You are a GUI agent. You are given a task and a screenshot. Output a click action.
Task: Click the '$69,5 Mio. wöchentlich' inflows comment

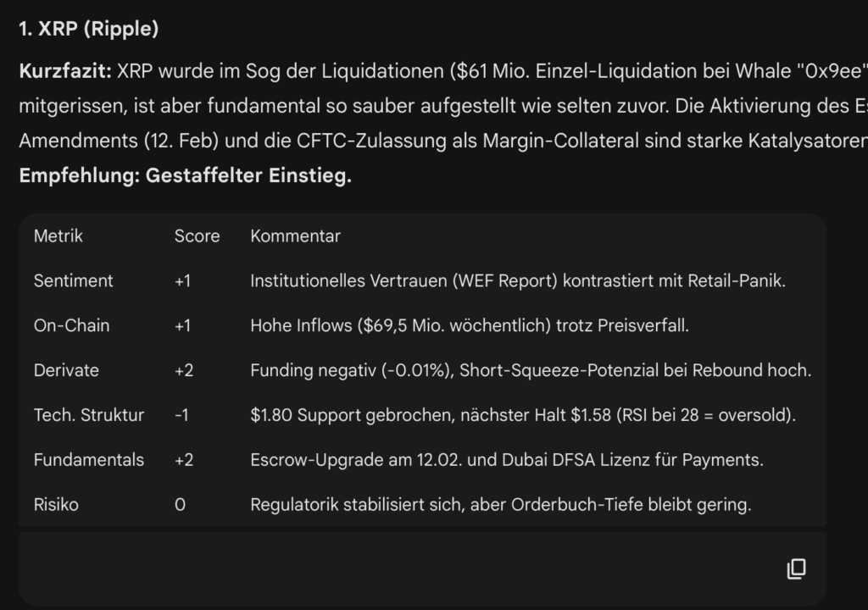click(x=470, y=326)
